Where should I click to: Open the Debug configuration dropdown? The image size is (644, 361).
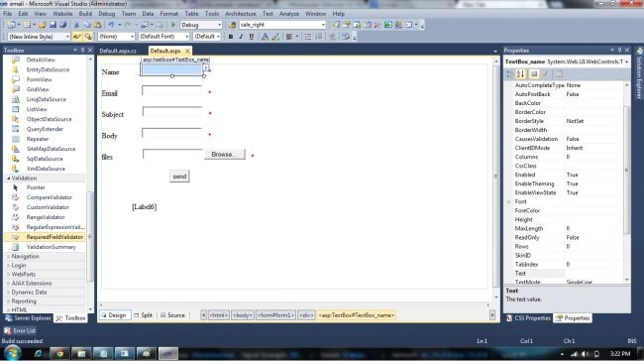[219, 25]
